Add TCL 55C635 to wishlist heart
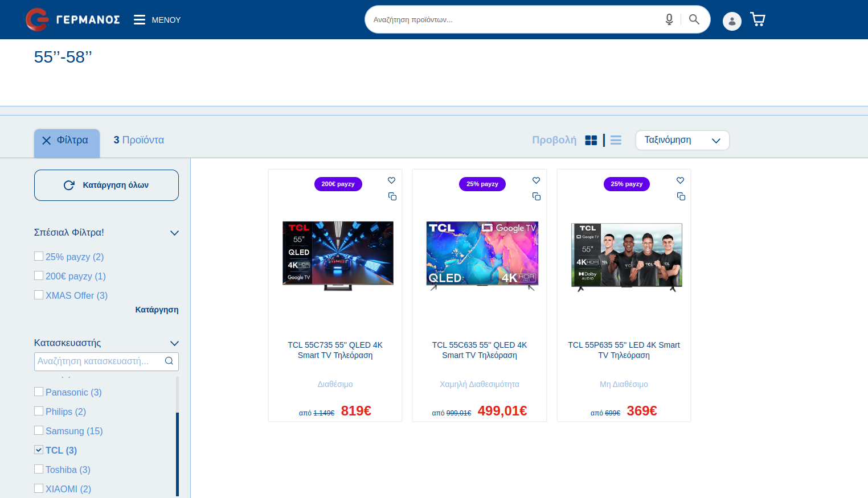Screen dimensions: 868x498 (536, 180)
